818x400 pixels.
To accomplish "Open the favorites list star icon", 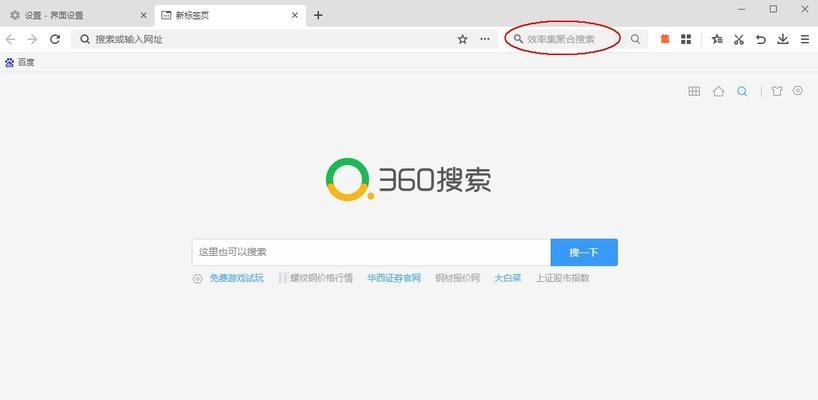I will (x=717, y=39).
